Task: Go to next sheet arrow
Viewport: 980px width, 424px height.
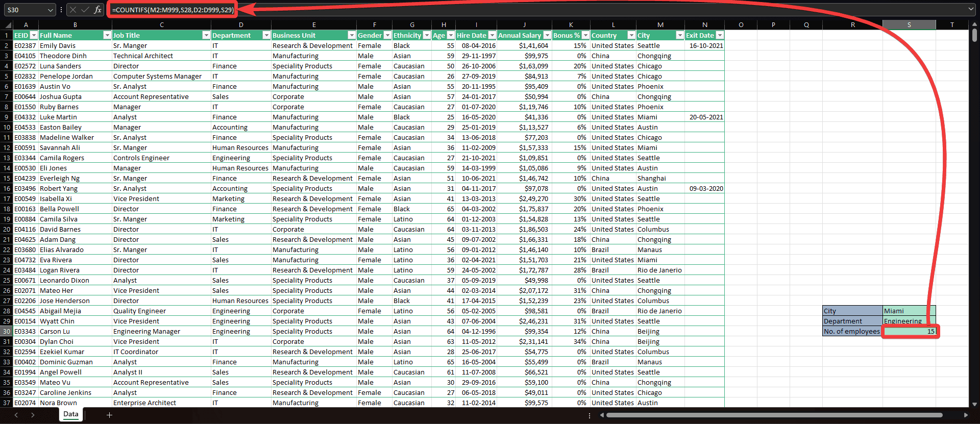Action: click(33, 415)
